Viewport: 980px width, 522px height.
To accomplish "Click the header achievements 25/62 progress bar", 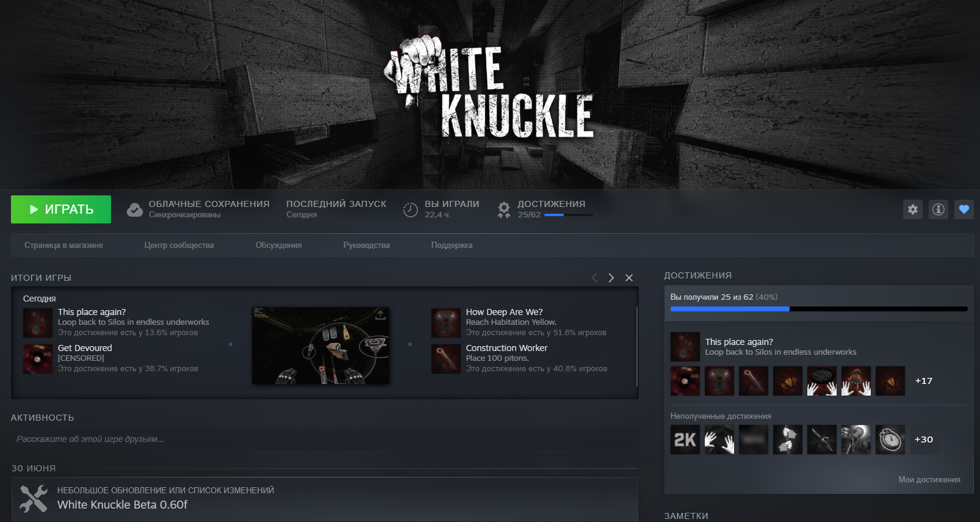I will click(x=568, y=215).
